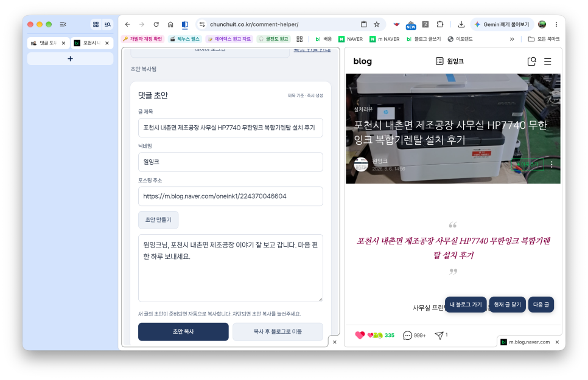
Task: Reload the current page
Action: pos(156,24)
